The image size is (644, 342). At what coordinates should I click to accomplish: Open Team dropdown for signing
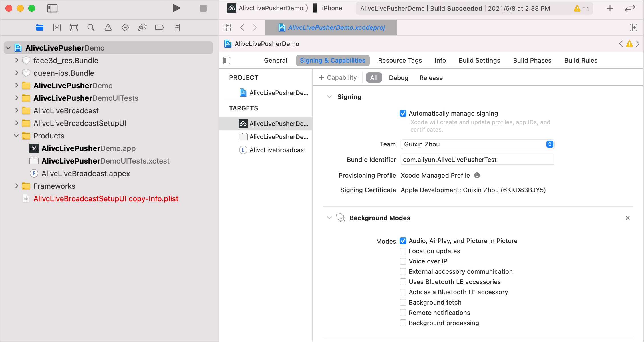(x=550, y=144)
